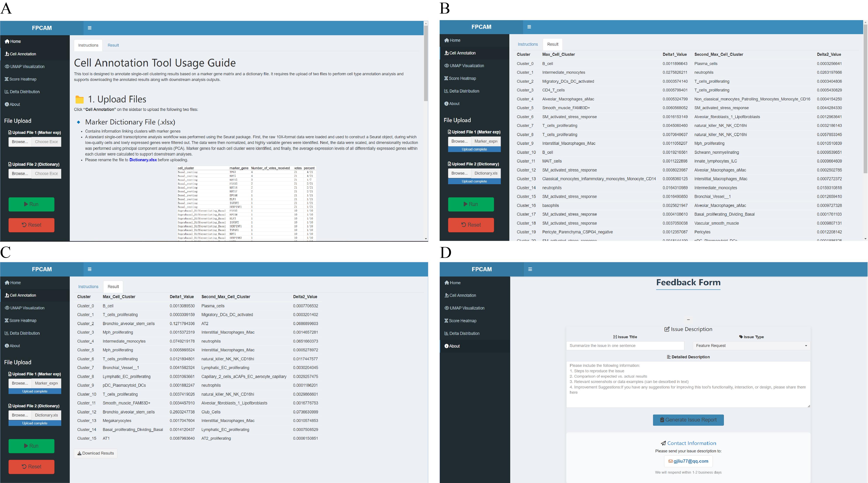Image resolution: width=868 pixels, height=483 pixels.
Task: Select the Instructions tab in panel A
Action: pyautogui.click(x=88, y=45)
